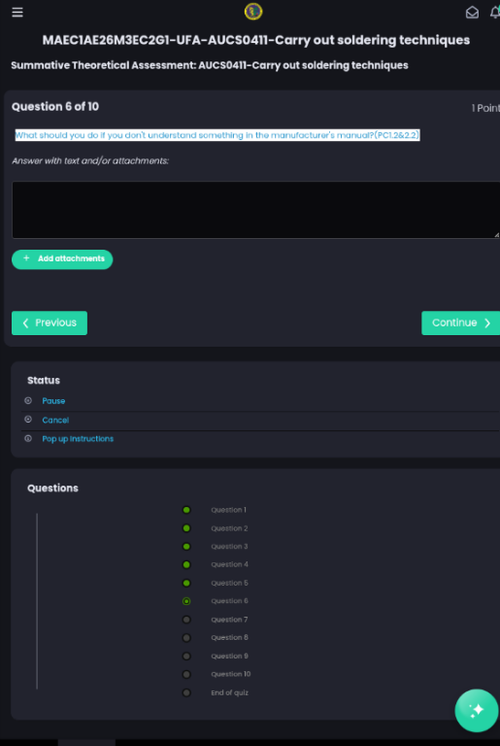Screen dimensions: 500x746
Task: Select the current Question 6 status dot
Action: pyautogui.click(x=186, y=601)
